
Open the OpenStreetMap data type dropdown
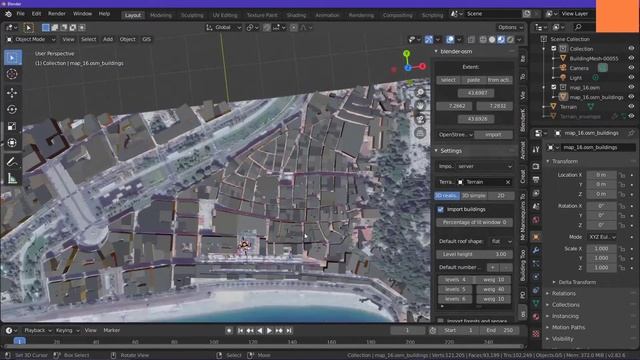(455, 135)
